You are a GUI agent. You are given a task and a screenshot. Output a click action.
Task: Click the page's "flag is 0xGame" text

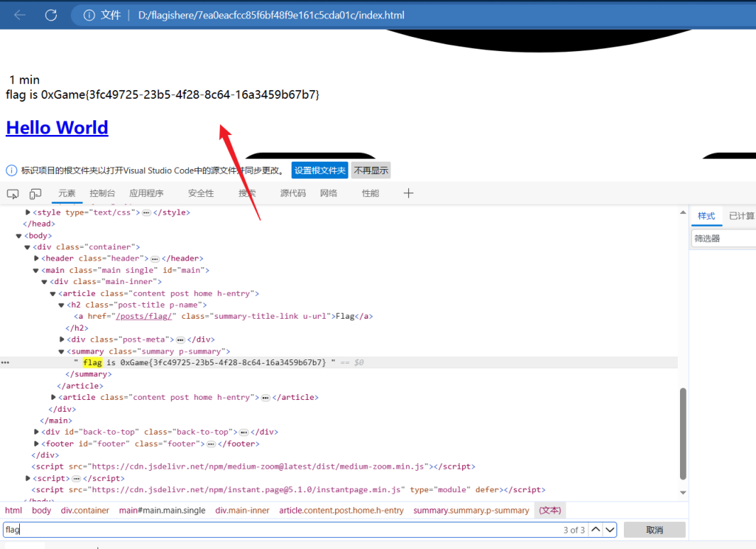pos(162,94)
